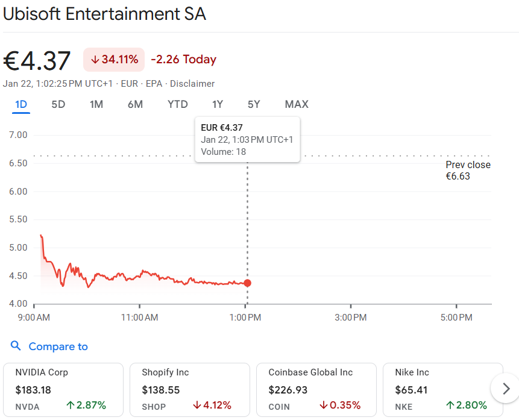Screen dimensions: 519x420
Task: Select the YTD range tab
Action: coord(178,104)
